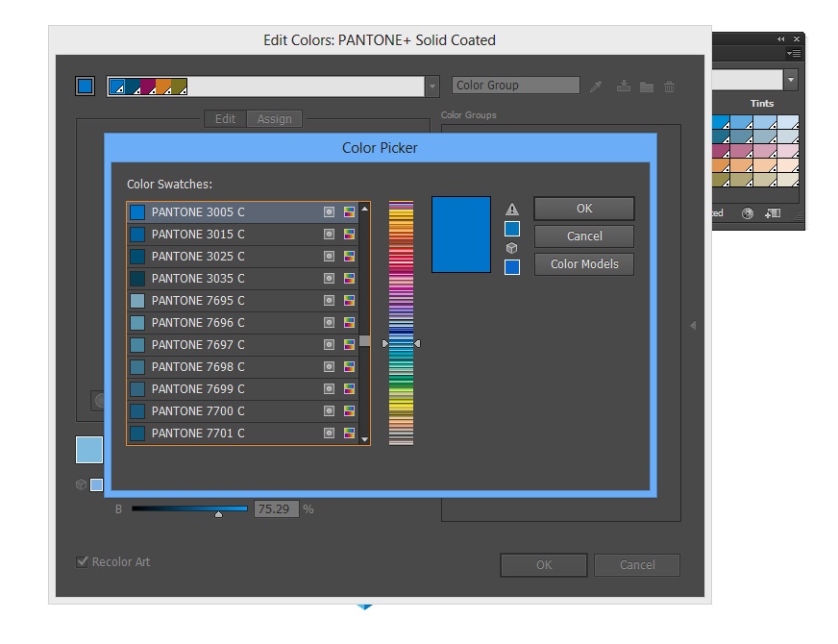Click the delete color group trash icon
Viewport: 838px width, 644px height.
[x=670, y=87]
